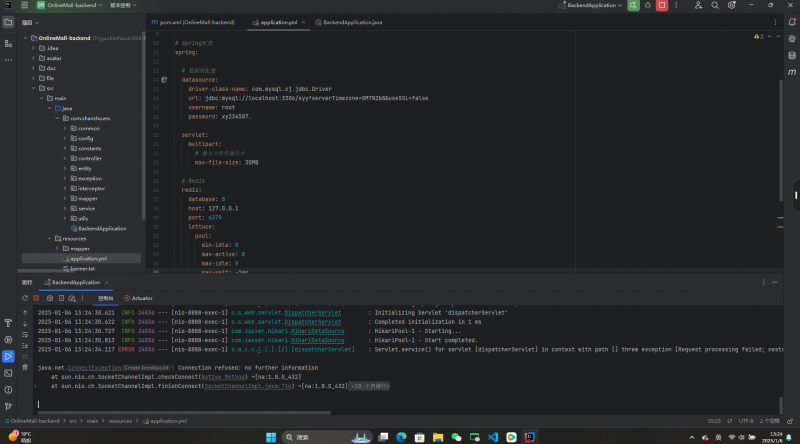This screenshot has height=444, width=800.
Task: Click the rerun BackendApplication green button
Action: coord(633,5)
